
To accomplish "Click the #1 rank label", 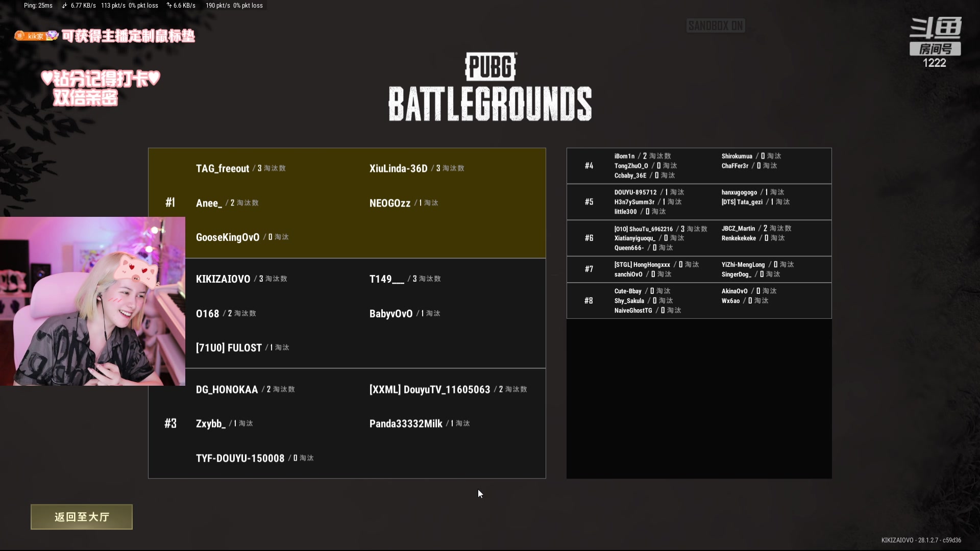I will 170,203.
